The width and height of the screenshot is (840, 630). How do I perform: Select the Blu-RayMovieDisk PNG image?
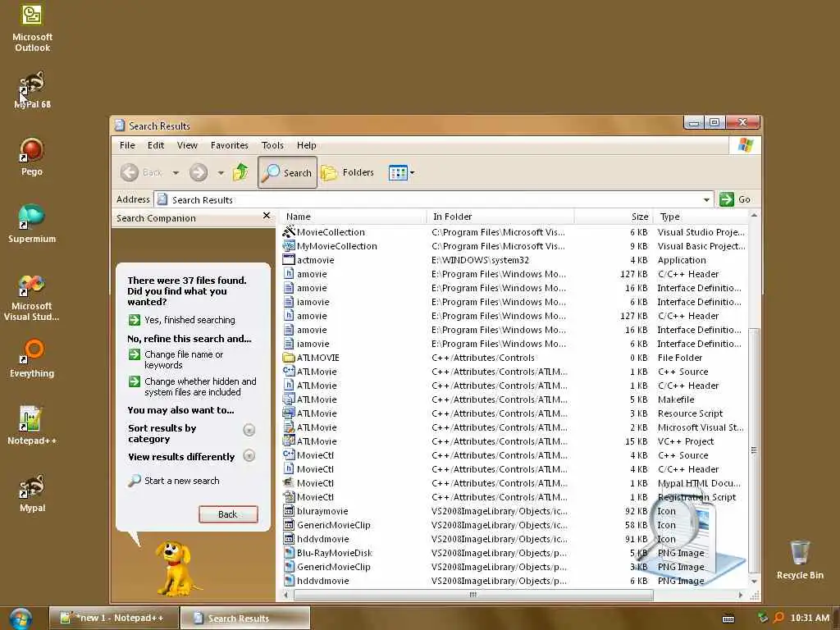pyautogui.click(x=335, y=552)
